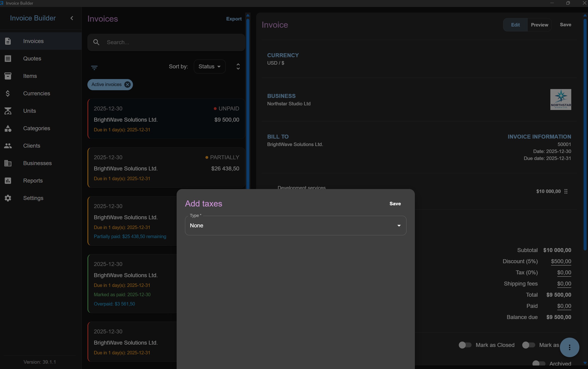588x369 pixels.
Task: Toggle Mark as Closed switch
Action: pyautogui.click(x=465, y=345)
